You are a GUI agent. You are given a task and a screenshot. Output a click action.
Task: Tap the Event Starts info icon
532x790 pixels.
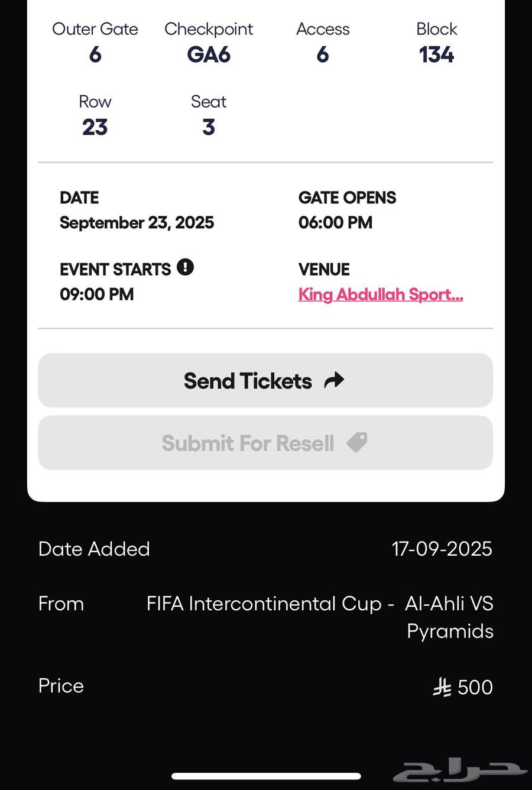click(x=185, y=267)
